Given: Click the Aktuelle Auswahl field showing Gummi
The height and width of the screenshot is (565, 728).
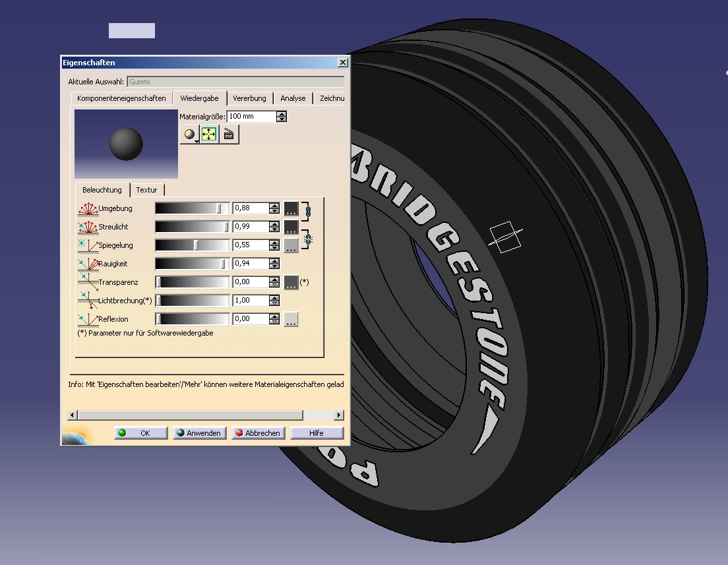Looking at the screenshot, I should pos(236,82).
